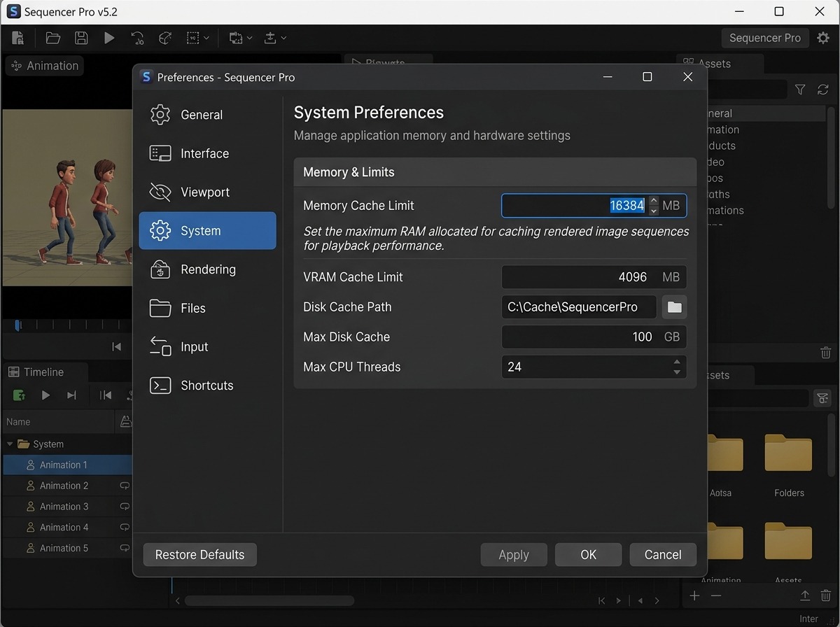Screen dimensions: 840x627
Task: Click the green add track icon in Timeline
Action: click(x=19, y=395)
